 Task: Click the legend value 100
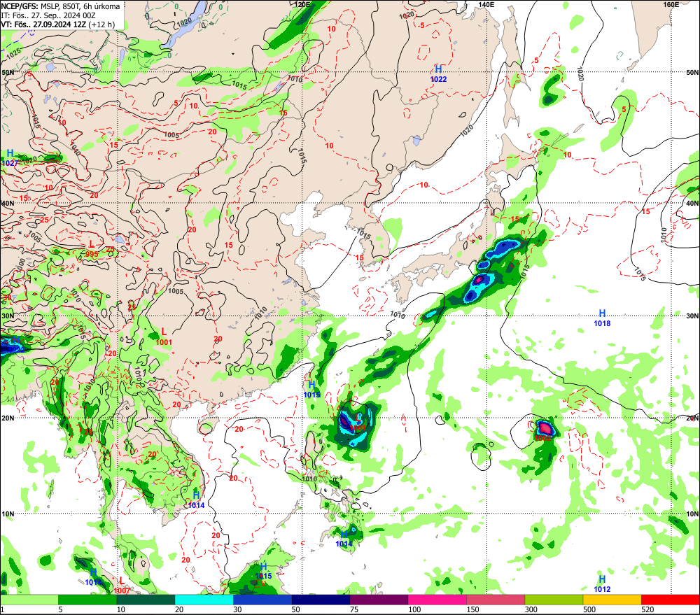[x=414, y=609]
